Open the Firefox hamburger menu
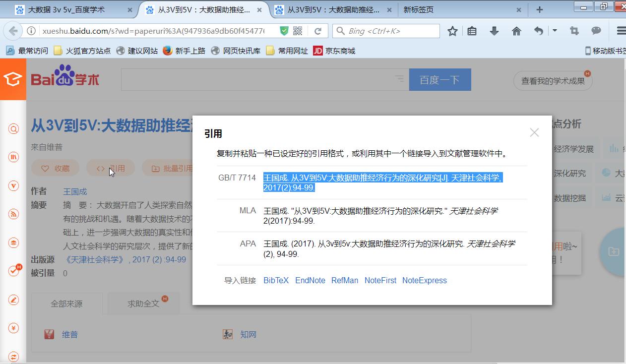626x364 pixels. coord(621,31)
